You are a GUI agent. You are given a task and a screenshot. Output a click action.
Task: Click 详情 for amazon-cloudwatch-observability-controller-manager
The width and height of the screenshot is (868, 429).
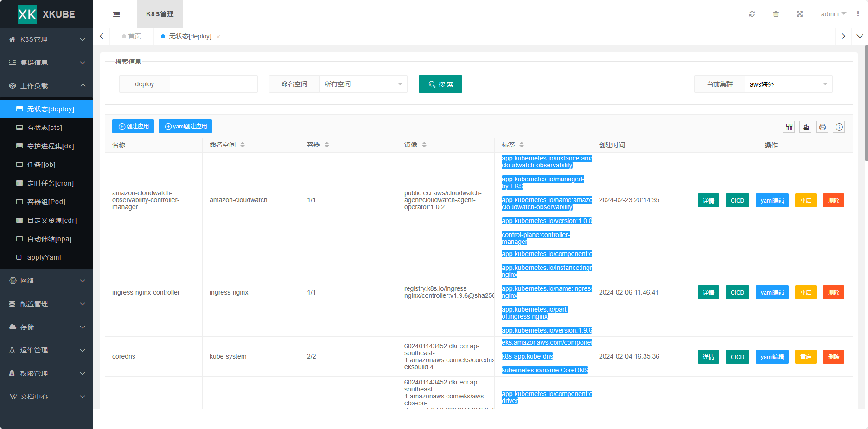tap(708, 200)
